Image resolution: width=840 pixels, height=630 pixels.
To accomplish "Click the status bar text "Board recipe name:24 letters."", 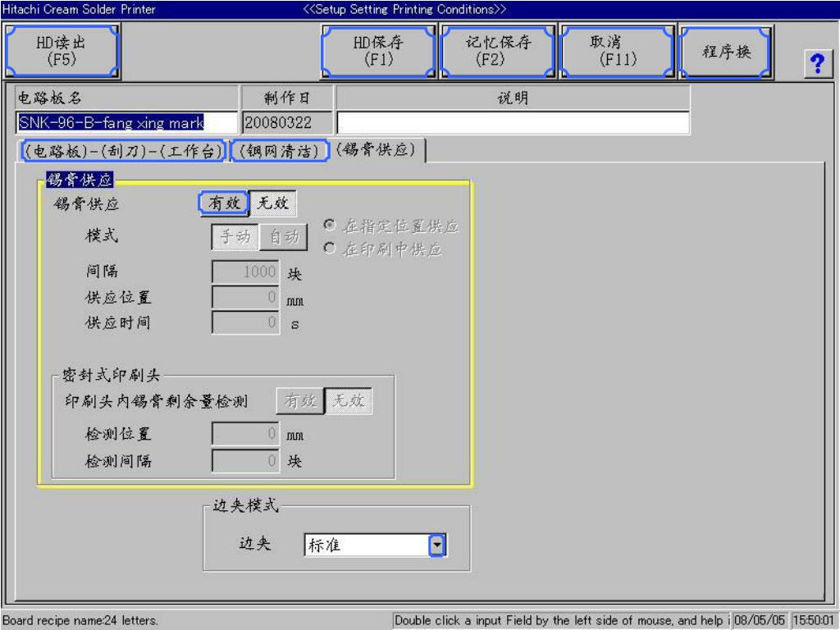I will tap(80, 620).
